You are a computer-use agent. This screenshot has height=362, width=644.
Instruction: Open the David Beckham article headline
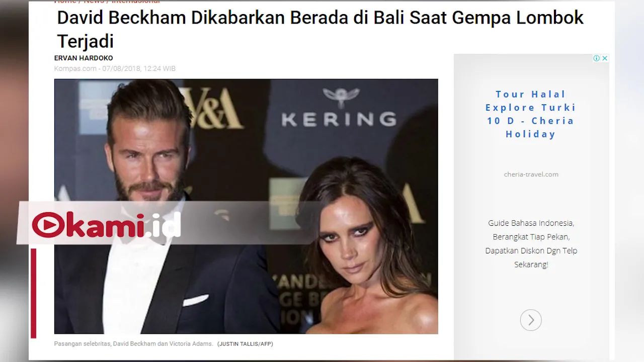320,29
